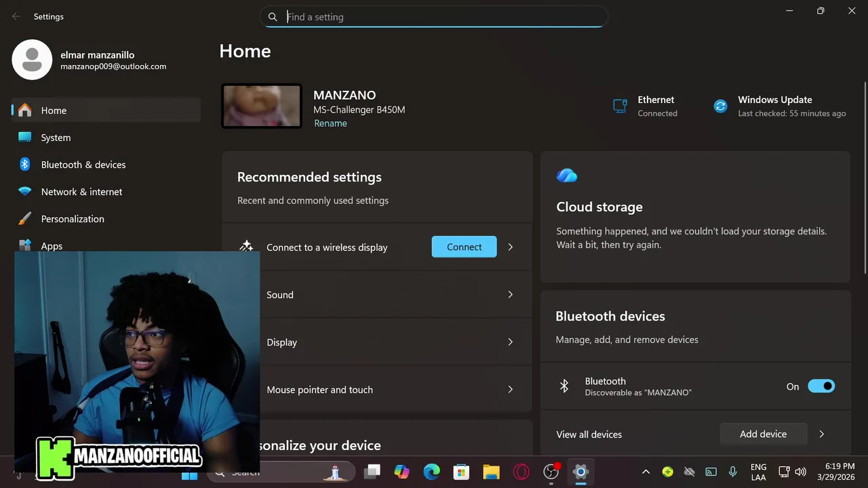Go to Bluetooth & devices in the sidebar
Screen dimensions: 868x488
(106, 165)
